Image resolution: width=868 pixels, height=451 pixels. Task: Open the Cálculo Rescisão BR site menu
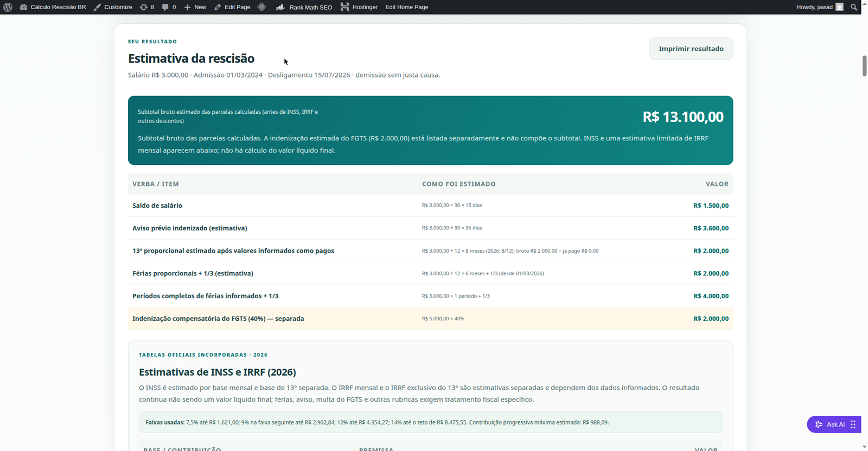coord(53,7)
